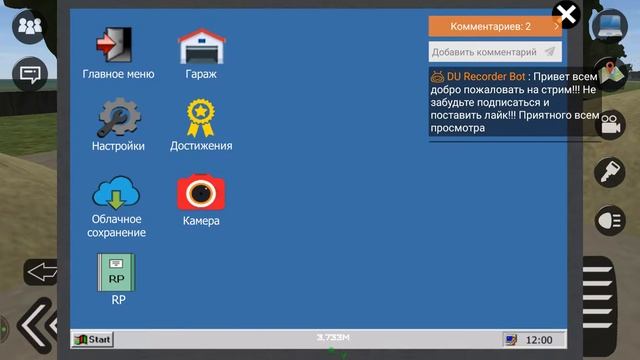Open Облачное сохранение cloud icon

coord(116,193)
